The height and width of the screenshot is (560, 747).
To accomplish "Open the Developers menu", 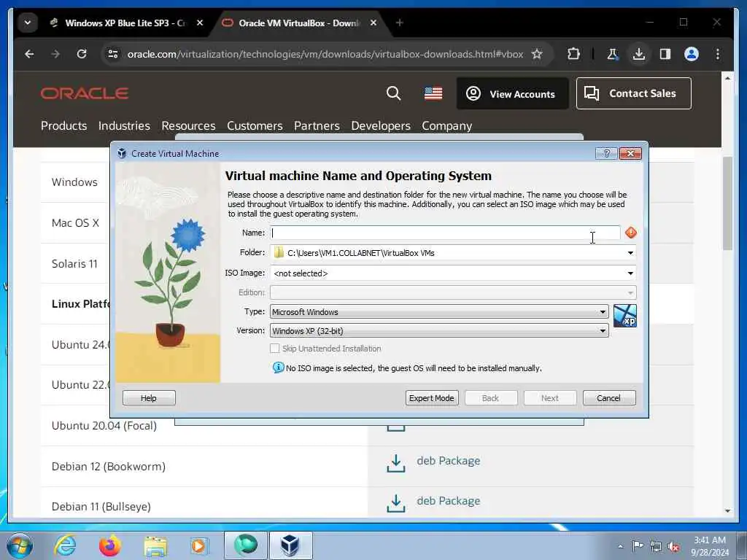I will coord(381,125).
